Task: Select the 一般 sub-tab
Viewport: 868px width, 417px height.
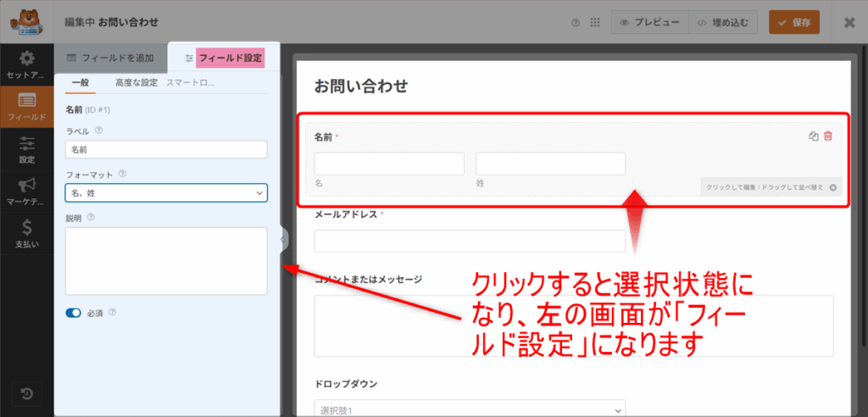Action: pos(81,83)
